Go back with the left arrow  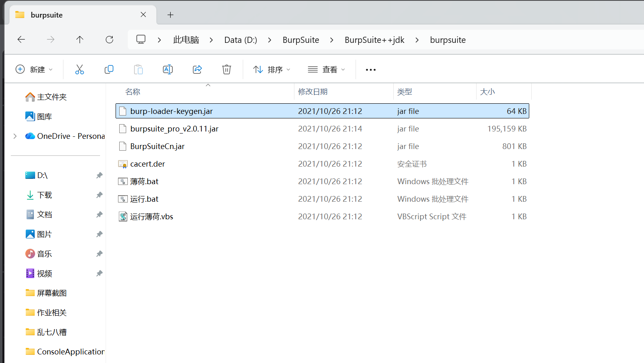pyautogui.click(x=21, y=40)
